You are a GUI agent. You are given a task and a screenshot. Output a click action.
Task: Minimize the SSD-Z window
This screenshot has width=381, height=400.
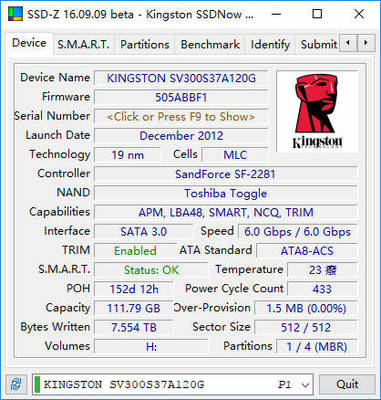276,14
